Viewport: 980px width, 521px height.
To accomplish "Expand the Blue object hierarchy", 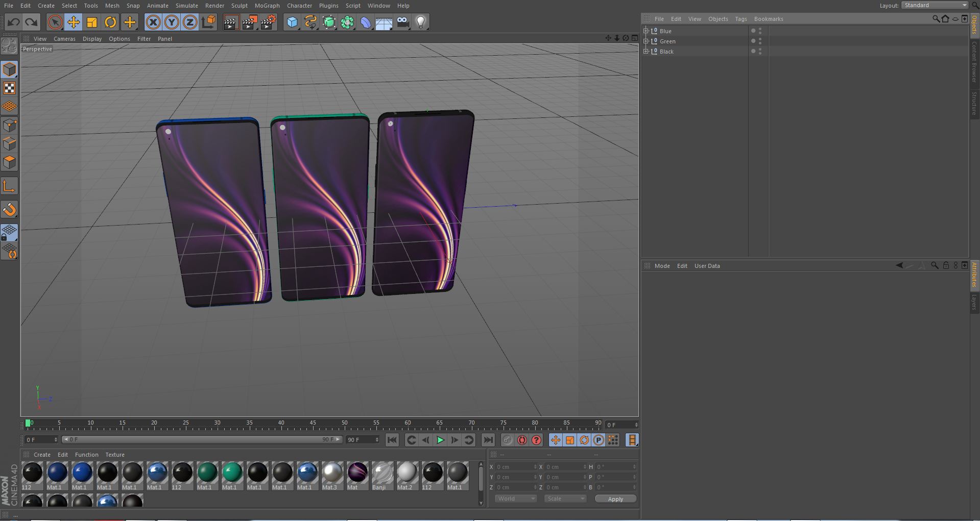I will [646, 31].
